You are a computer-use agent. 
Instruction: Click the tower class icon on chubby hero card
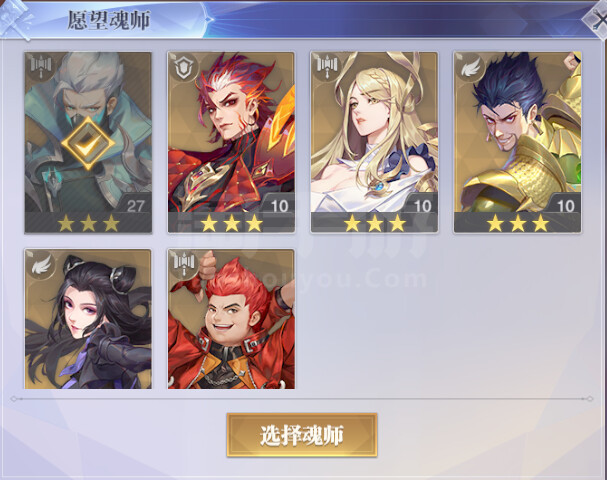183,263
